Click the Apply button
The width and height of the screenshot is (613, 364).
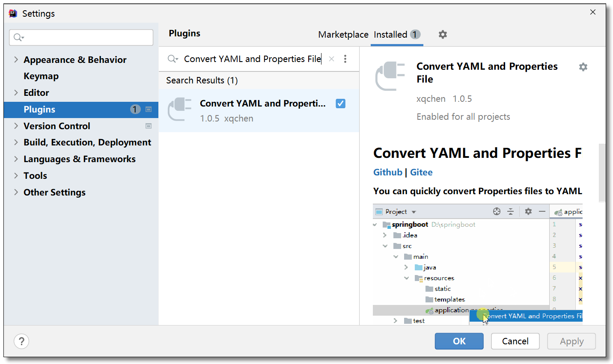click(x=571, y=341)
